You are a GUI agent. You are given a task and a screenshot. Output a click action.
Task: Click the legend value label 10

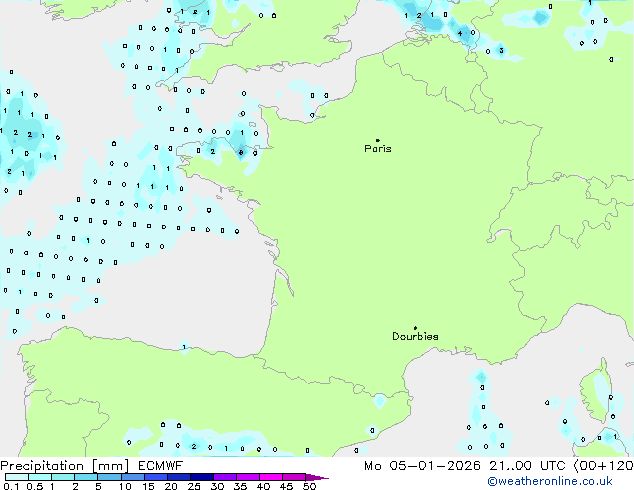(125, 486)
